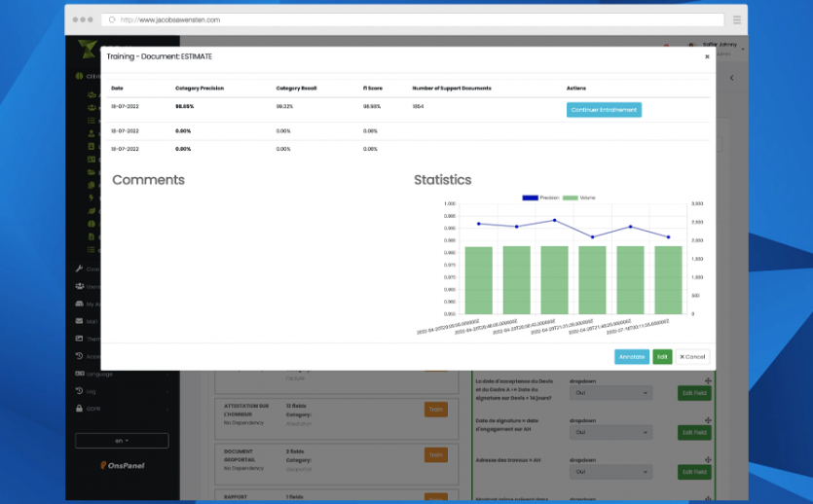The image size is (813, 504).
Task: Click Edit Field for date d'acceptance du Devis
Action: click(694, 393)
